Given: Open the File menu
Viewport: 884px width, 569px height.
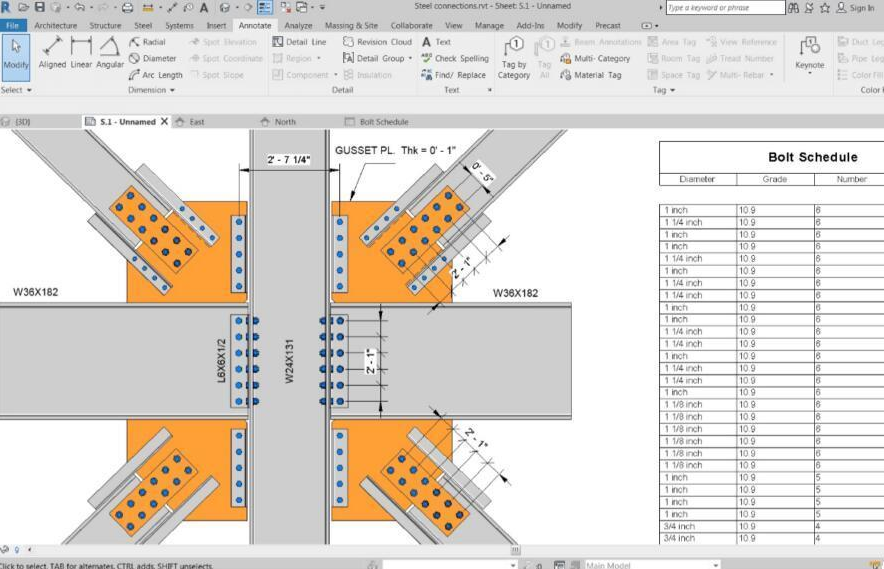Looking at the screenshot, I should pyautogui.click(x=12, y=25).
